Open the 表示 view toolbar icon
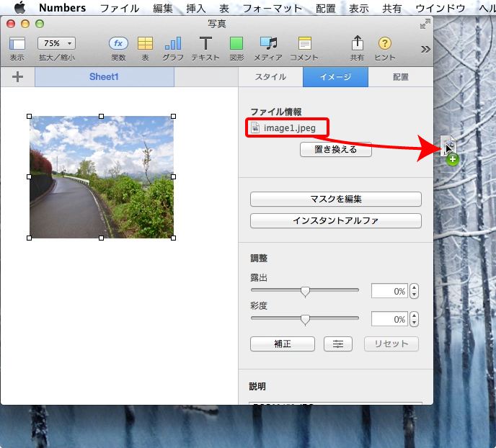Screen dimensions: 496x448 [17, 44]
